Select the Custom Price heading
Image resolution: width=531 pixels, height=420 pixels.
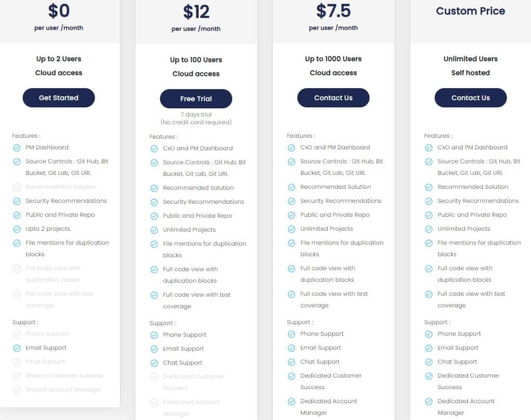[x=470, y=11]
